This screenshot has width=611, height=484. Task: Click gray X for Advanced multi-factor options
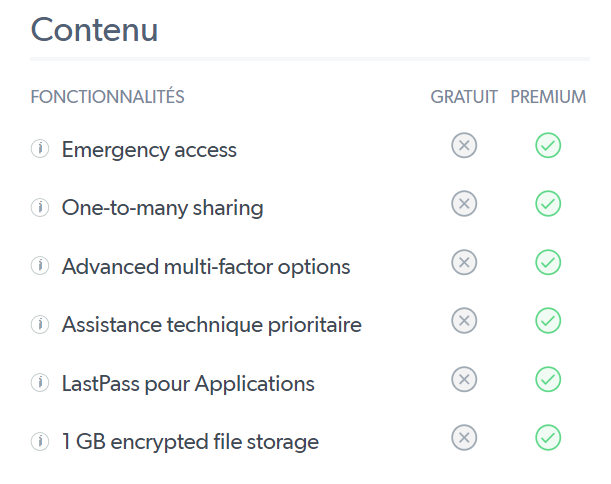[464, 263]
